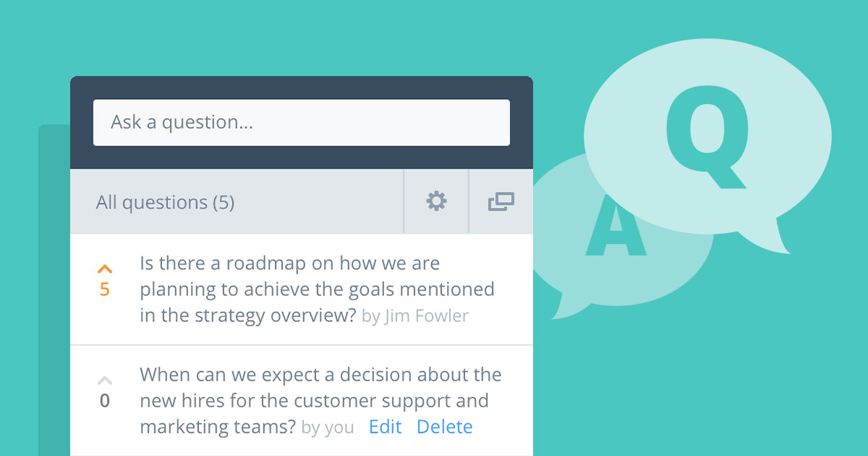
Task: Click the 'by you' author label
Action: (x=328, y=428)
